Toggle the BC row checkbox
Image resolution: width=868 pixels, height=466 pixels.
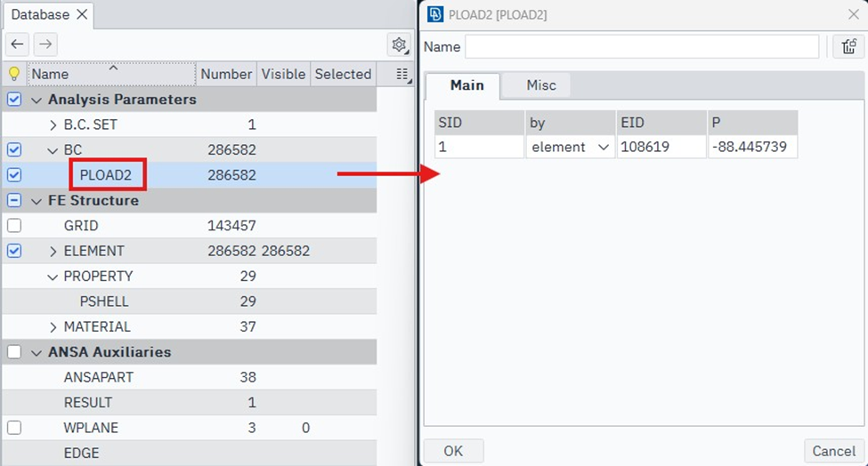click(14, 149)
